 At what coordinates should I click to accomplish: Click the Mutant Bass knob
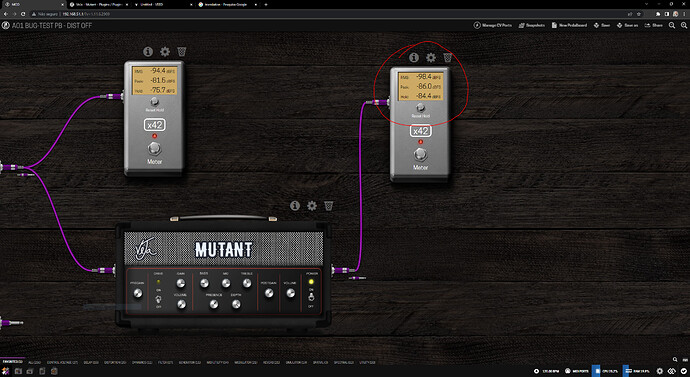pos(204,283)
